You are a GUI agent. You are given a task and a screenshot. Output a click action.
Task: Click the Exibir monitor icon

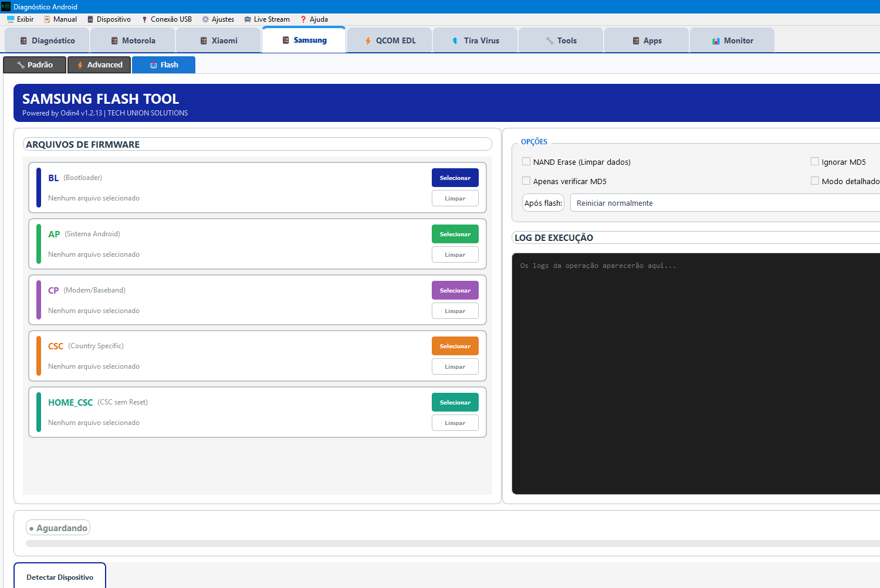click(x=11, y=19)
